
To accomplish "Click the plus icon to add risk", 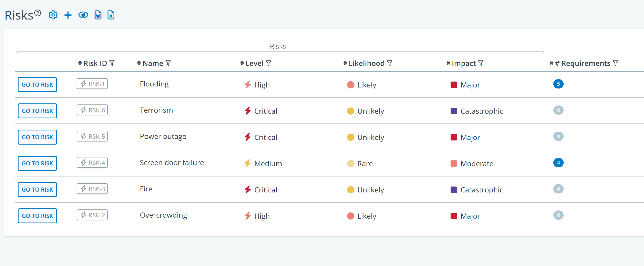I will (x=68, y=15).
